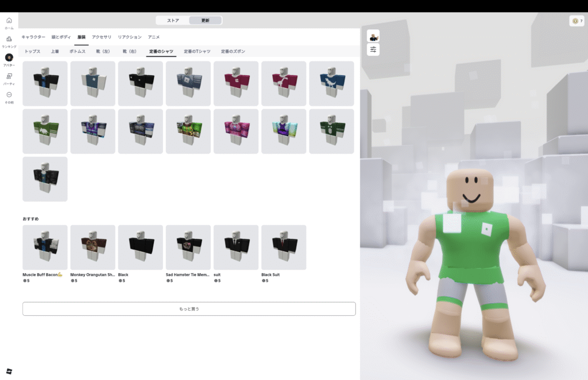Screen dimensions: 588x380
Task: Open the トップス subcategory tab
Action: [x=33, y=52]
